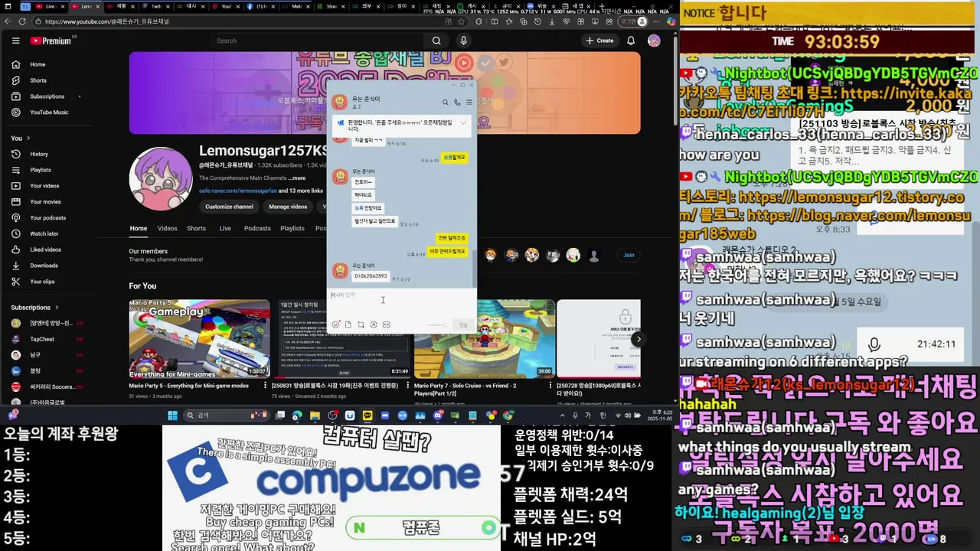Click the Create button

click(x=599, y=41)
